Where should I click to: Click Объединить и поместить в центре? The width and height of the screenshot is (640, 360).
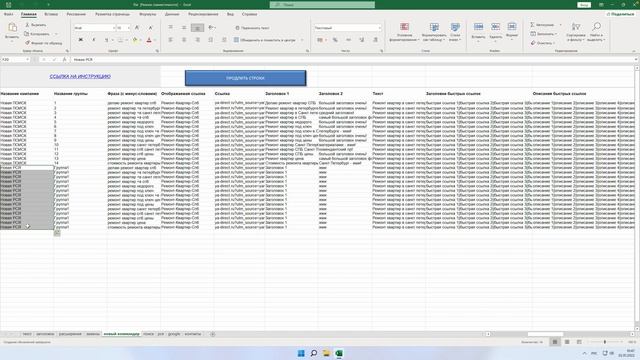click(x=264, y=40)
